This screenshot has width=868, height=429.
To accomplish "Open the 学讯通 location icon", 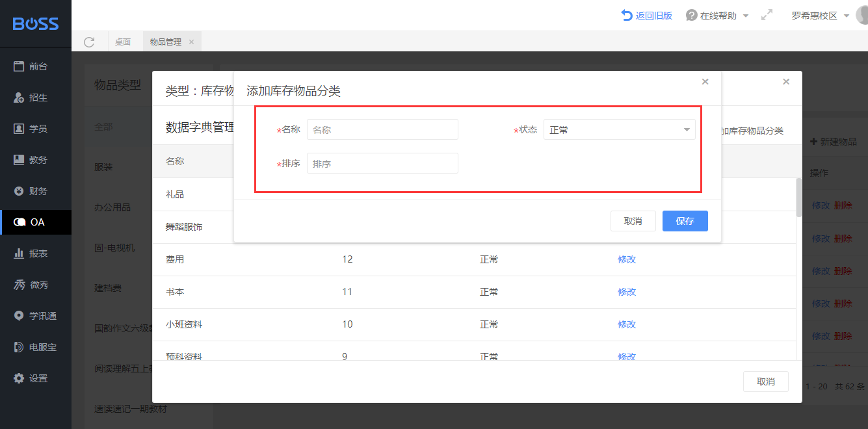I will 19,316.
